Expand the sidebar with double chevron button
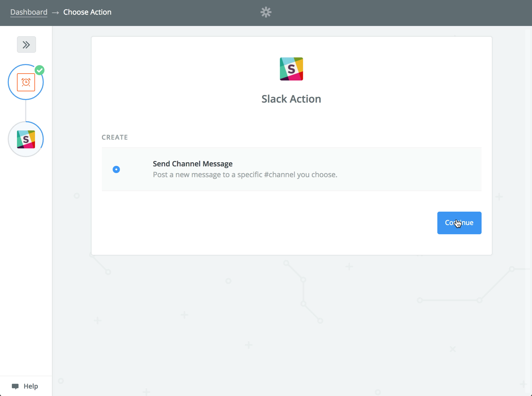 [x=26, y=45]
